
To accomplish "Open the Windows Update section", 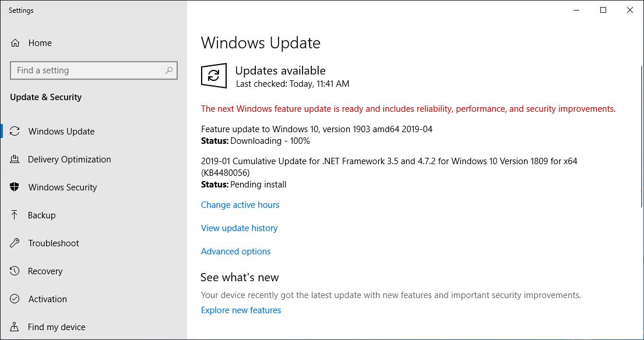I will click(61, 132).
